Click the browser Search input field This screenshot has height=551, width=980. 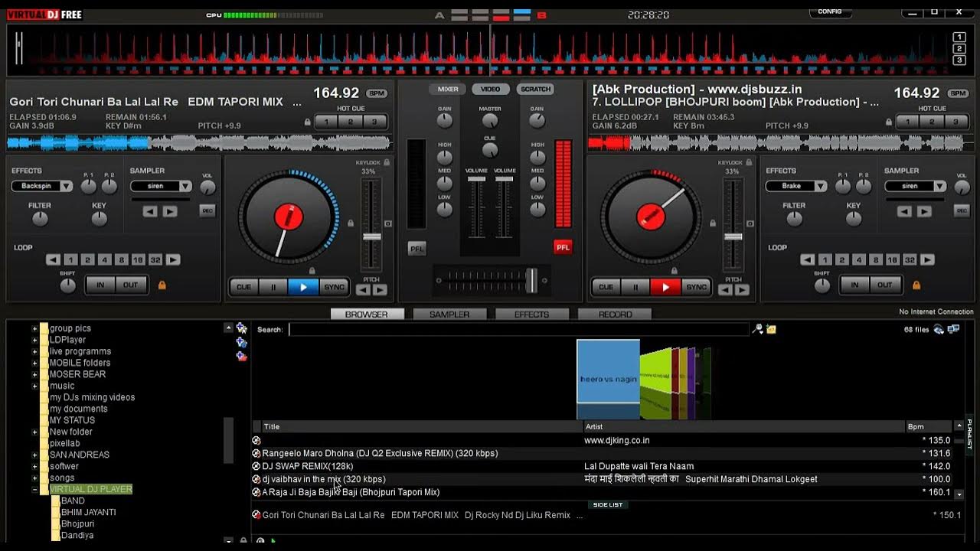click(x=518, y=329)
